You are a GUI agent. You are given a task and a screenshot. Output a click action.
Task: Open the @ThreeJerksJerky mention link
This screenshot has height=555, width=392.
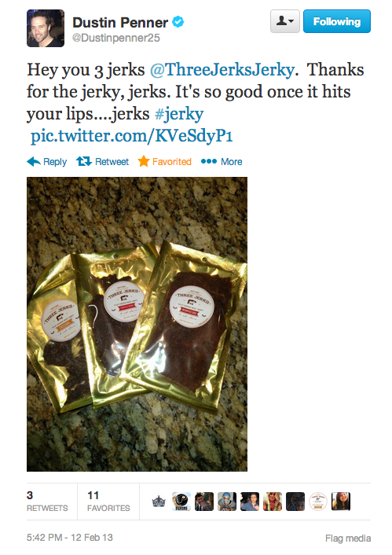222,70
